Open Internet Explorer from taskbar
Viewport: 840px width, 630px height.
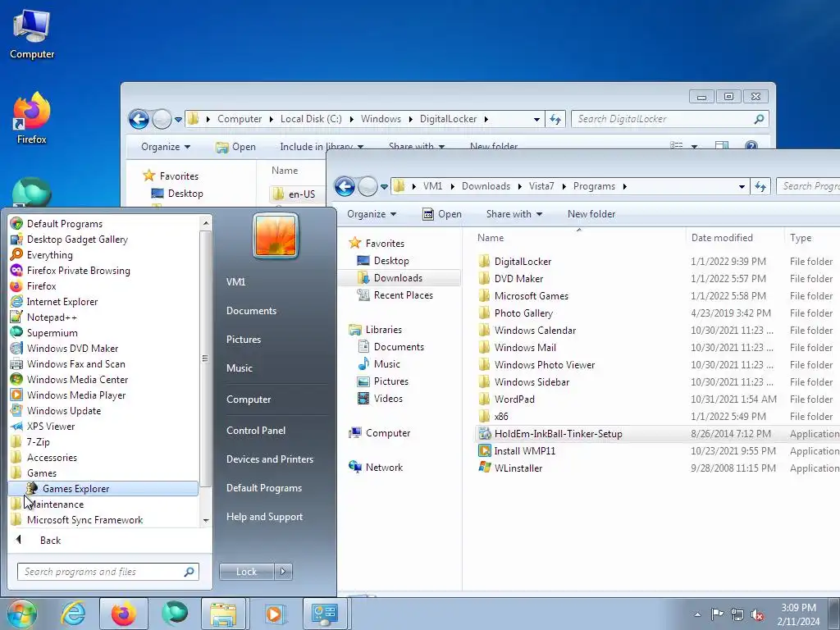click(x=73, y=614)
